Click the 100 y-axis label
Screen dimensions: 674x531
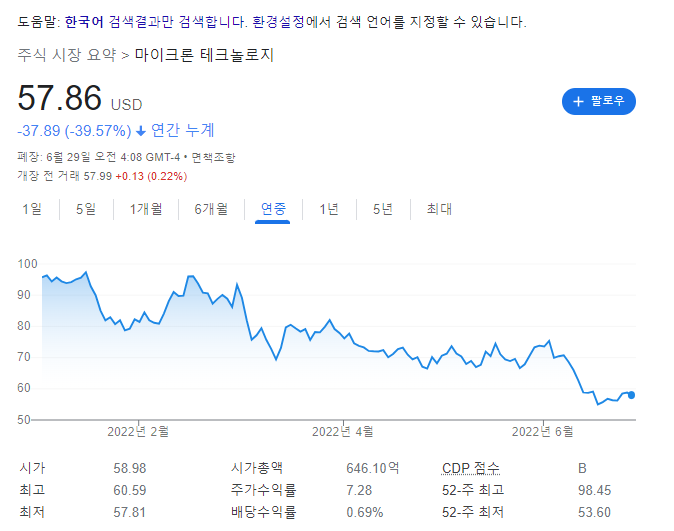pos(27,264)
